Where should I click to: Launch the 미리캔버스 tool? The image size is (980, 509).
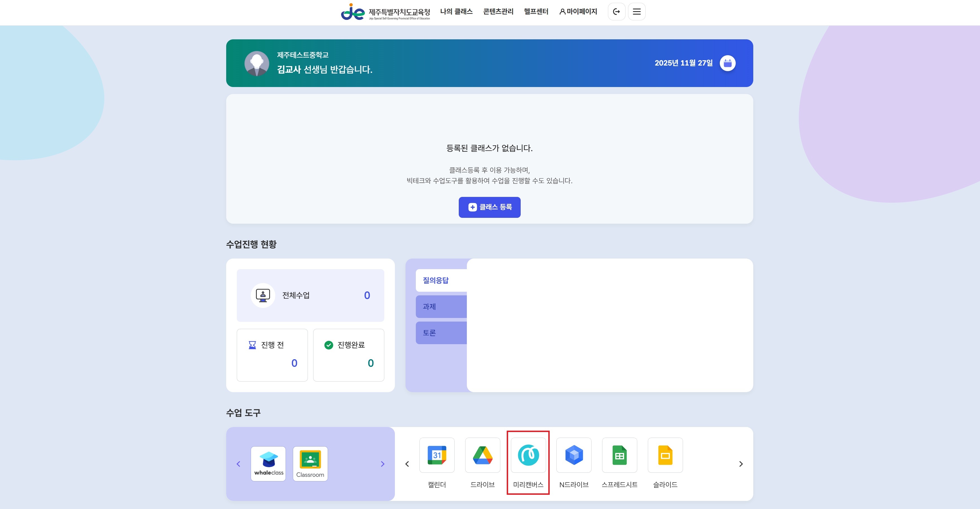[528, 455]
